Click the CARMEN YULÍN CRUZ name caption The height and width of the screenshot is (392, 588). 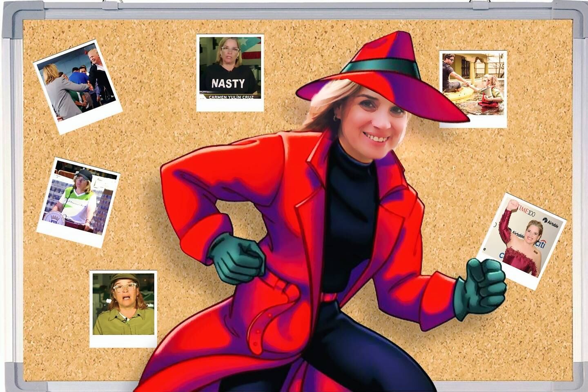pos(231,97)
